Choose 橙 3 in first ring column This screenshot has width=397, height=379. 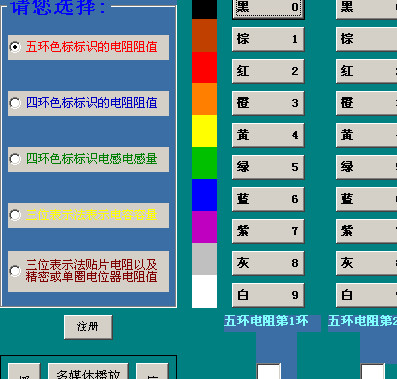pos(268,103)
